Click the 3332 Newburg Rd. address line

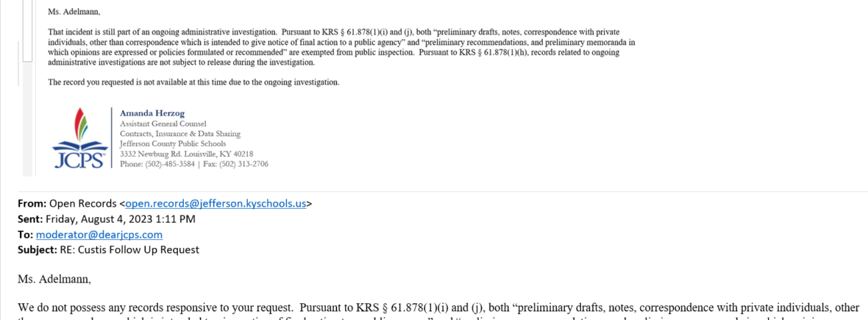[187, 153]
